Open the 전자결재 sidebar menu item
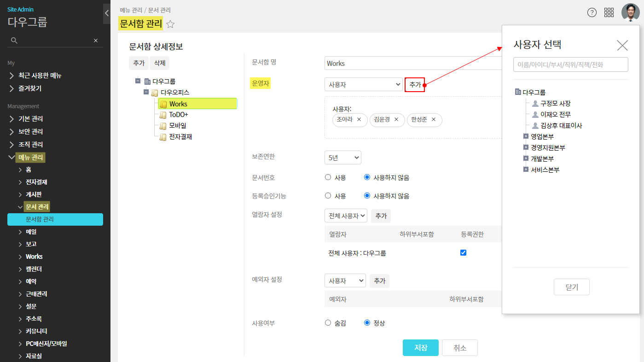The image size is (644, 362). pyautogui.click(x=36, y=182)
